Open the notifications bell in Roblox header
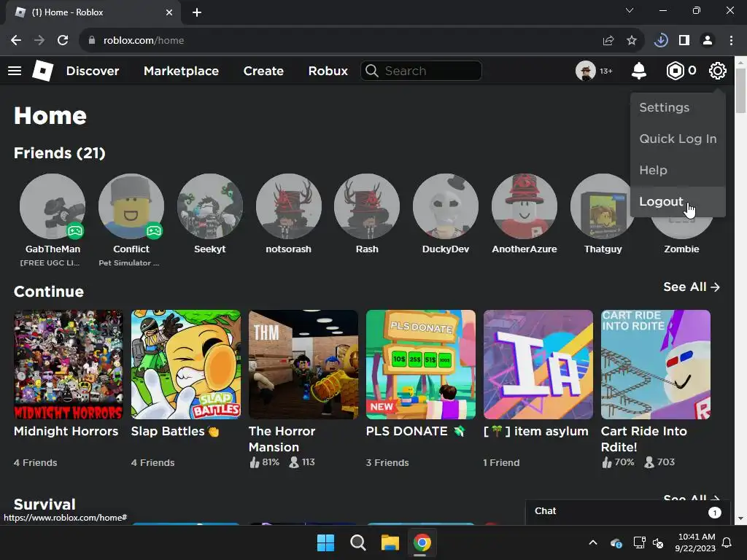The width and height of the screenshot is (747, 560). pyautogui.click(x=638, y=71)
